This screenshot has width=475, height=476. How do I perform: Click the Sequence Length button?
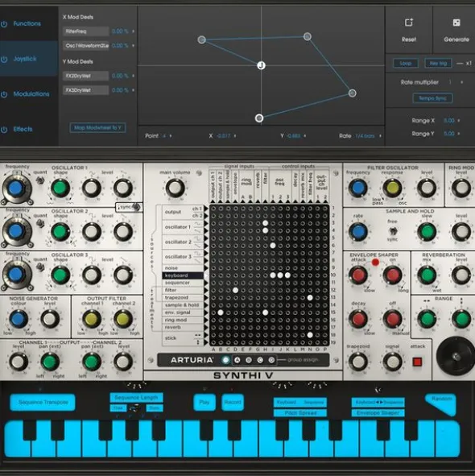coord(136,397)
